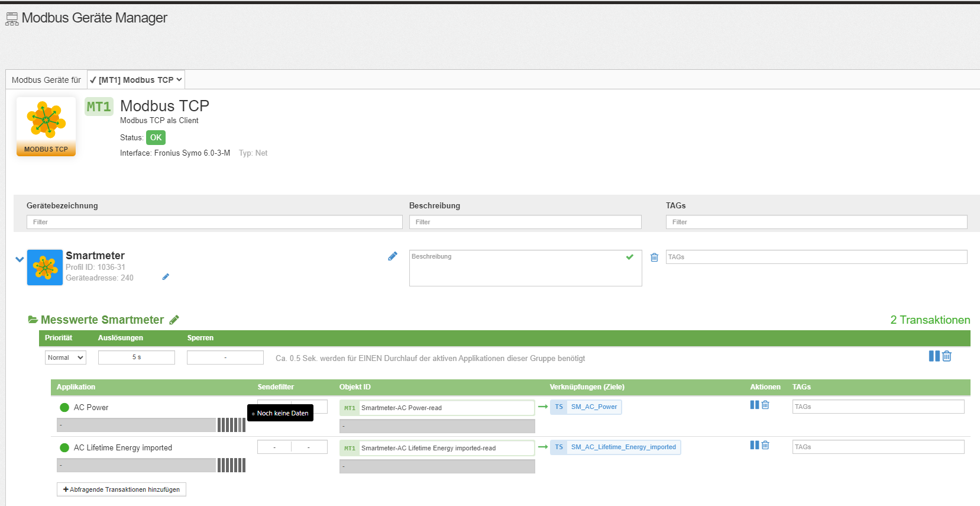Click the Applikation column header
The height and width of the screenshot is (506, 980).
(76, 386)
